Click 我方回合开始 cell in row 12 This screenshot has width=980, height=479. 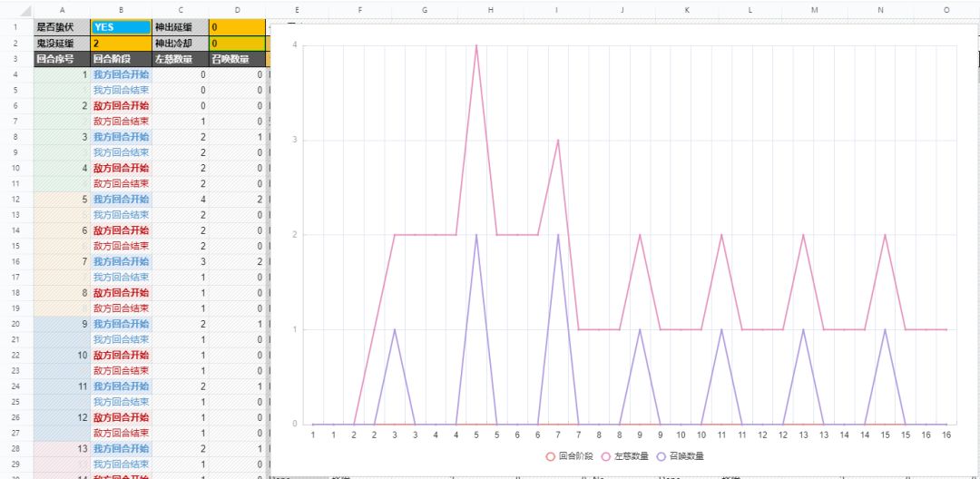coord(121,200)
